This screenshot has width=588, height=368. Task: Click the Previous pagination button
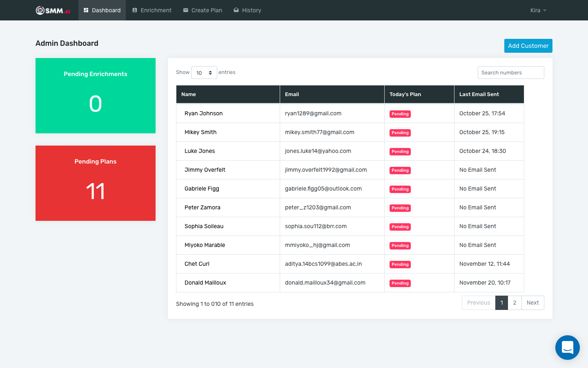479,303
